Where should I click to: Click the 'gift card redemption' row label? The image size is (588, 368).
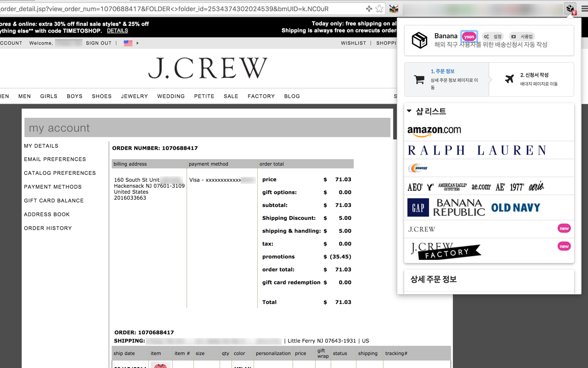coord(291,282)
